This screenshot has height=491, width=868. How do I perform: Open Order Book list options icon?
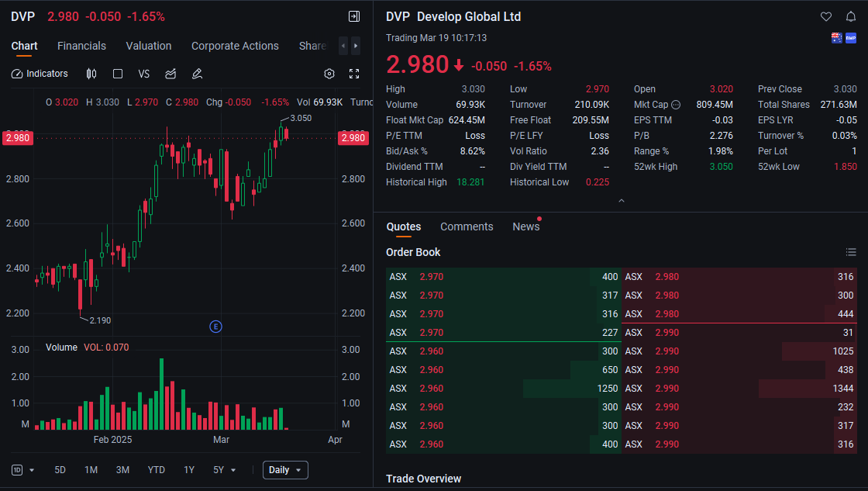pos(851,252)
